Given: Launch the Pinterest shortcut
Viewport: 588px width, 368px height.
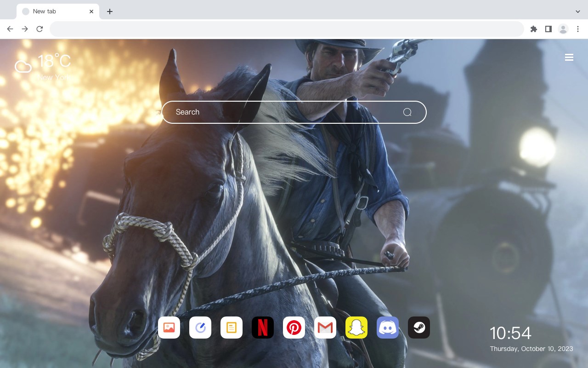Looking at the screenshot, I should tap(294, 328).
